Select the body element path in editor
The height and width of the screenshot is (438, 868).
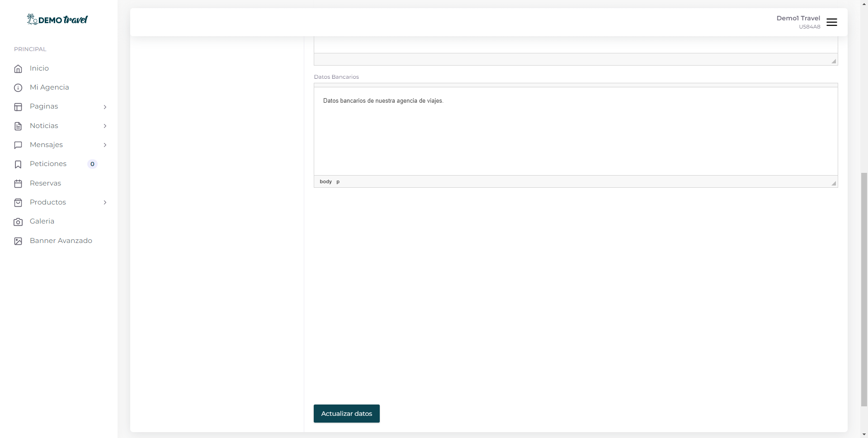click(325, 181)
